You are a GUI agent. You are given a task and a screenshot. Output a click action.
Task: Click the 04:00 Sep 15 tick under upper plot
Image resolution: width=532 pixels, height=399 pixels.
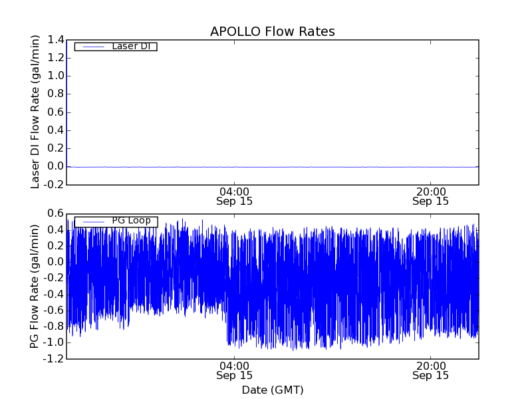pyautogui.click(x=234, y=196)
